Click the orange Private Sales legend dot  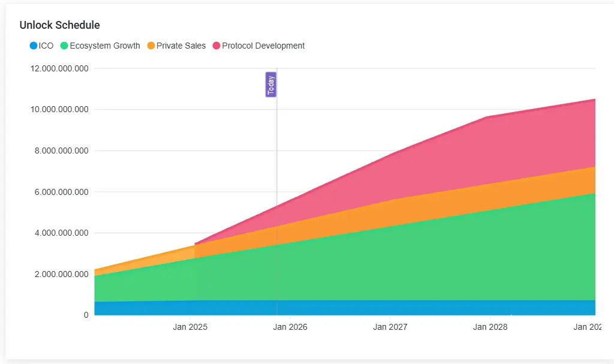point(151,46)
